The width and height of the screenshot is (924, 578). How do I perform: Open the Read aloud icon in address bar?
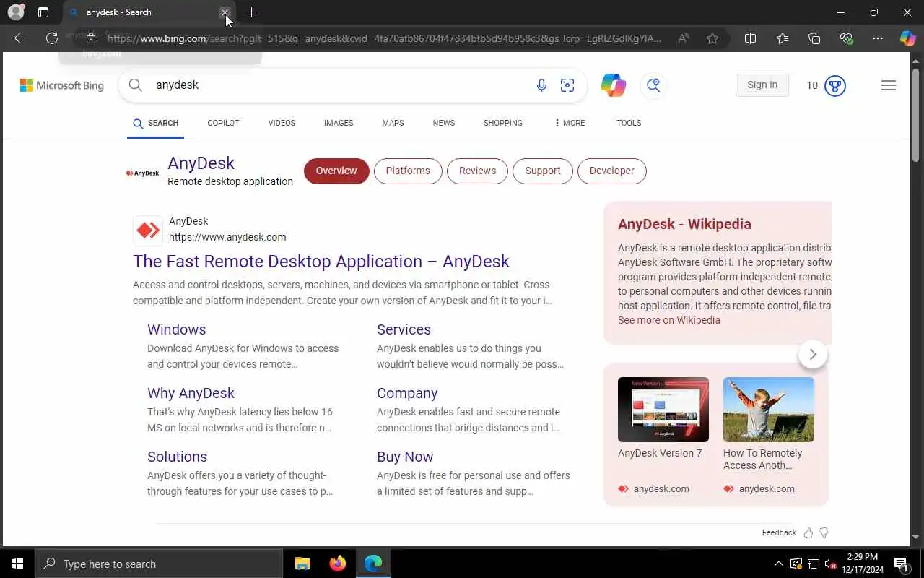[x=684, y=38]
